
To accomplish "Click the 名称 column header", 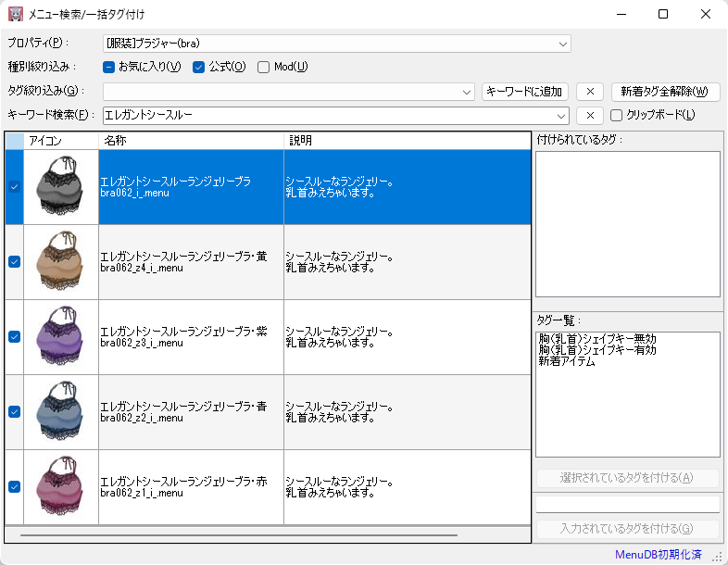I will [x=190, y=141].
